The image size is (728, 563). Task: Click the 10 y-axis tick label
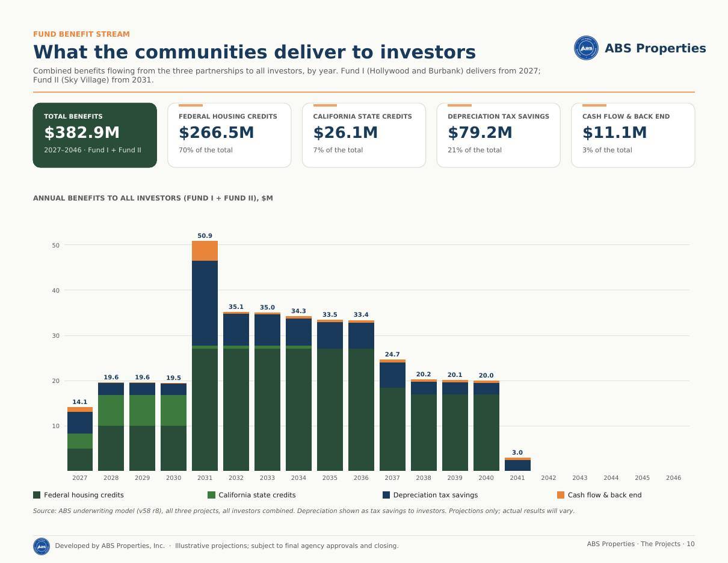pos(56,426)
